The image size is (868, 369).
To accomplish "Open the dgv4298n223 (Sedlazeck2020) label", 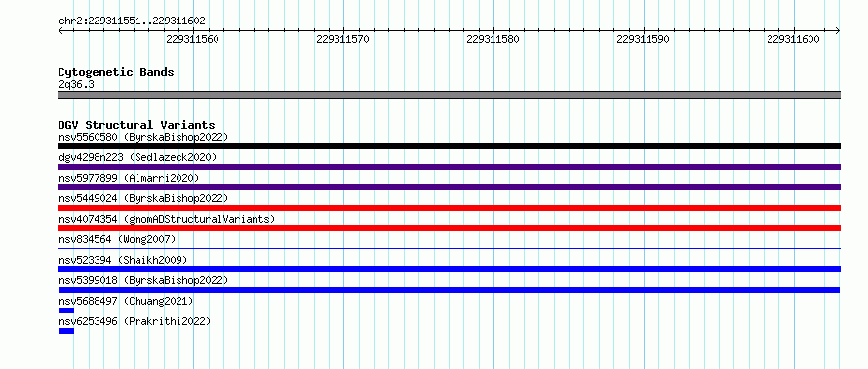I will pyautogui.click(x=138, y=157).
